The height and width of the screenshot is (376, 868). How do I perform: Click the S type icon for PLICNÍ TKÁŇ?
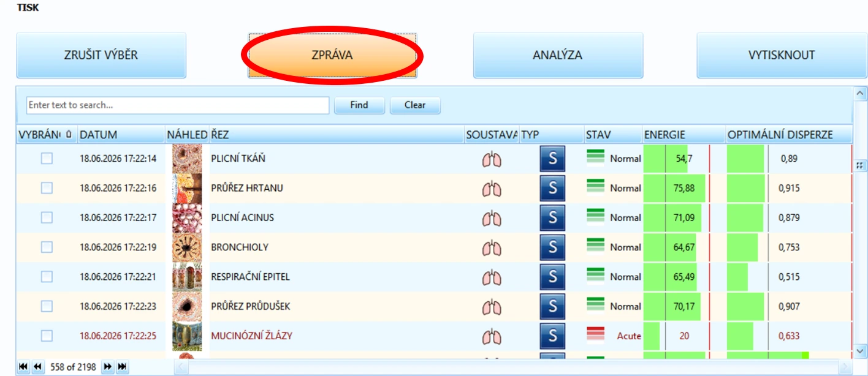552,159
